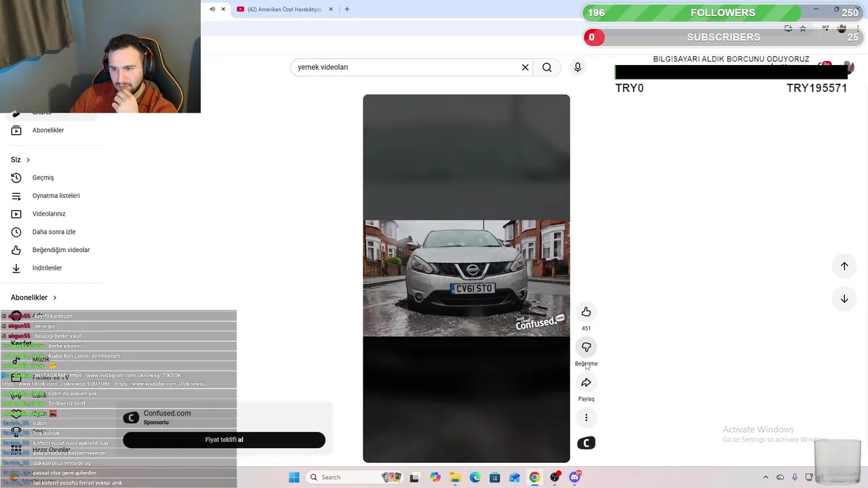This screenshot has height=488, width=868.
Task: Open the Windows Start menu
Action: click(294, 477)
